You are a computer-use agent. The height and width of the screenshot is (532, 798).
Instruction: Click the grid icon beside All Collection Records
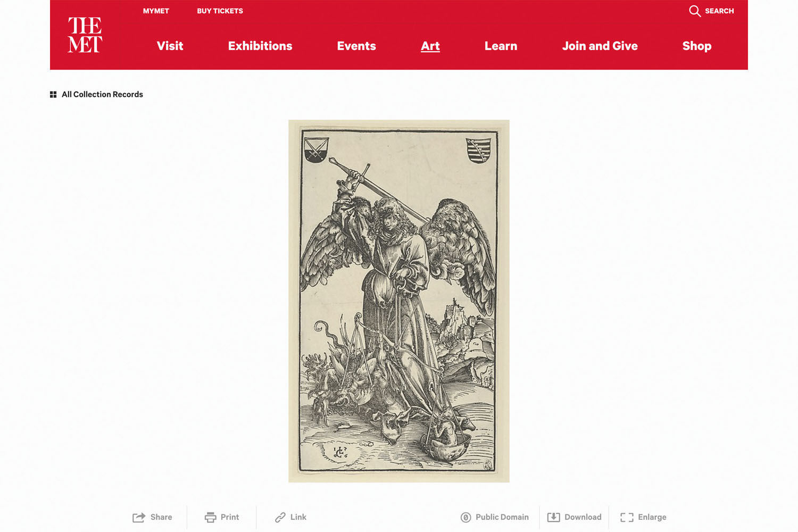click(x=53, y=95)
